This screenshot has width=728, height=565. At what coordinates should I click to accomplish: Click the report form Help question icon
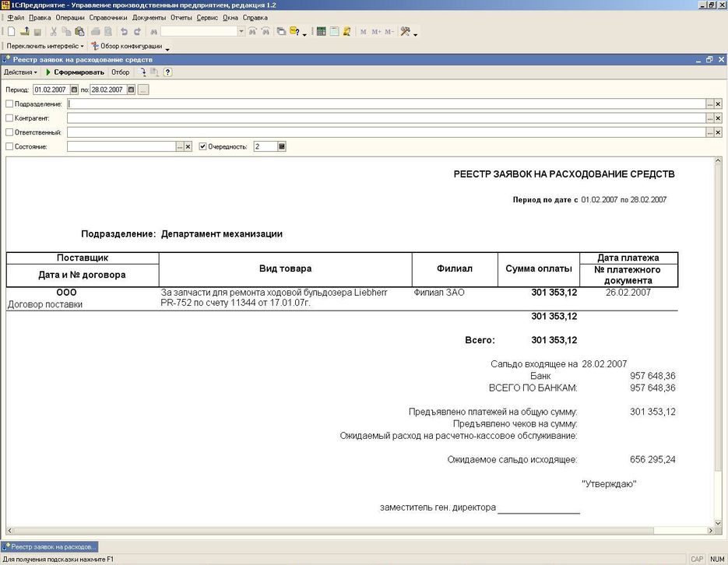coord(167,72)
